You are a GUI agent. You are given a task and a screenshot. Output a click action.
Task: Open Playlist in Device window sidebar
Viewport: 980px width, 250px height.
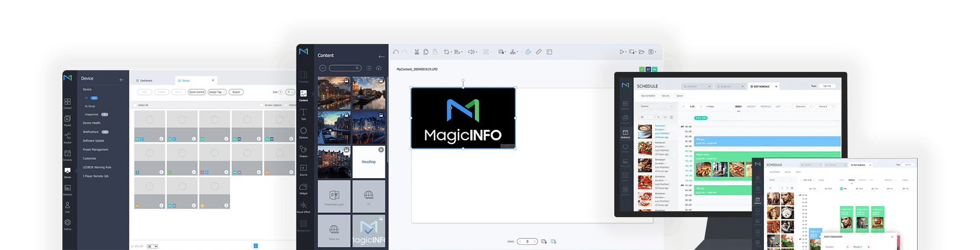[68, 120]
